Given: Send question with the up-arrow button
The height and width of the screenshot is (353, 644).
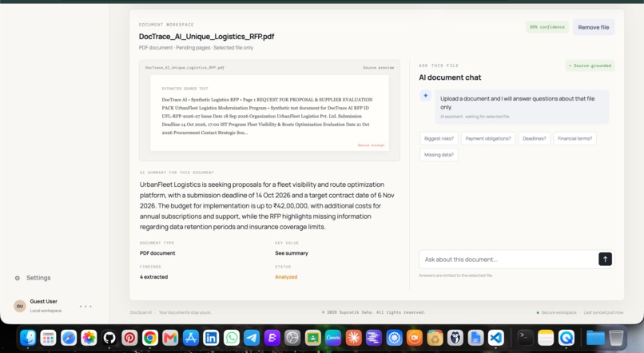Looking at the screenshot, I should tap(605, 259).
